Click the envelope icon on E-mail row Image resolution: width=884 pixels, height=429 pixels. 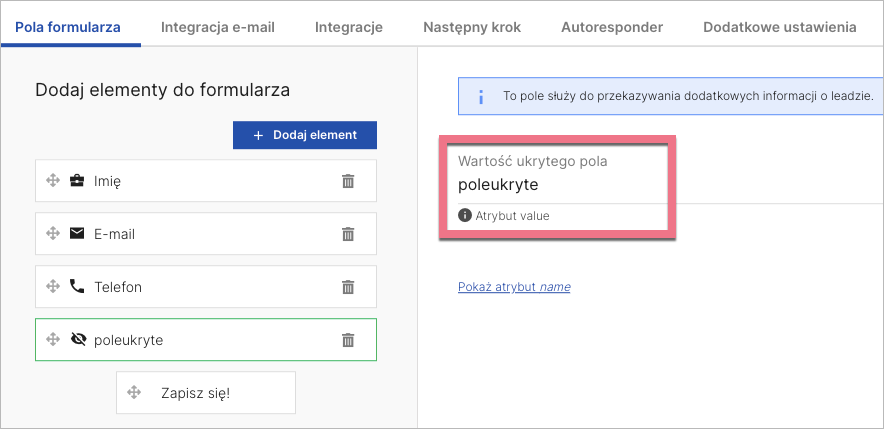tap(77, 234)
